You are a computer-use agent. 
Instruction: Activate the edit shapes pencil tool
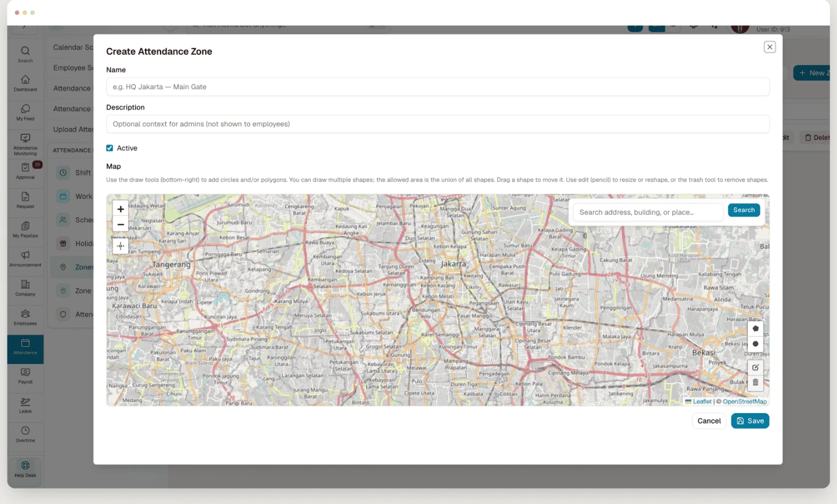755,367
